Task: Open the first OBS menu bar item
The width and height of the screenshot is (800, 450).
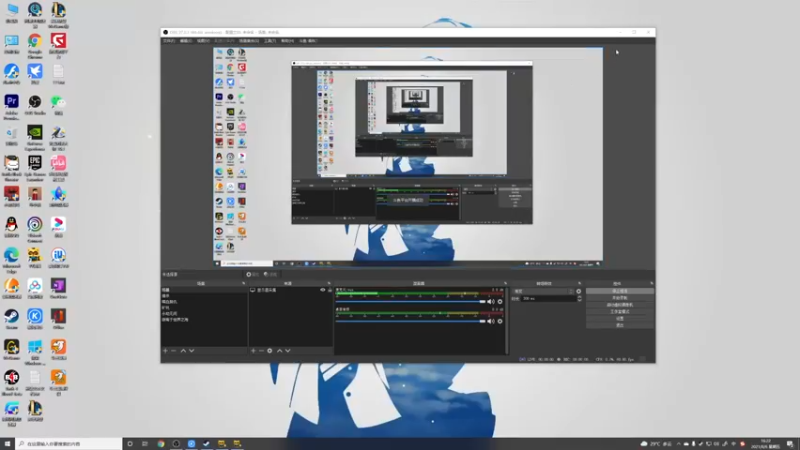Action: (x=168, y=41)
